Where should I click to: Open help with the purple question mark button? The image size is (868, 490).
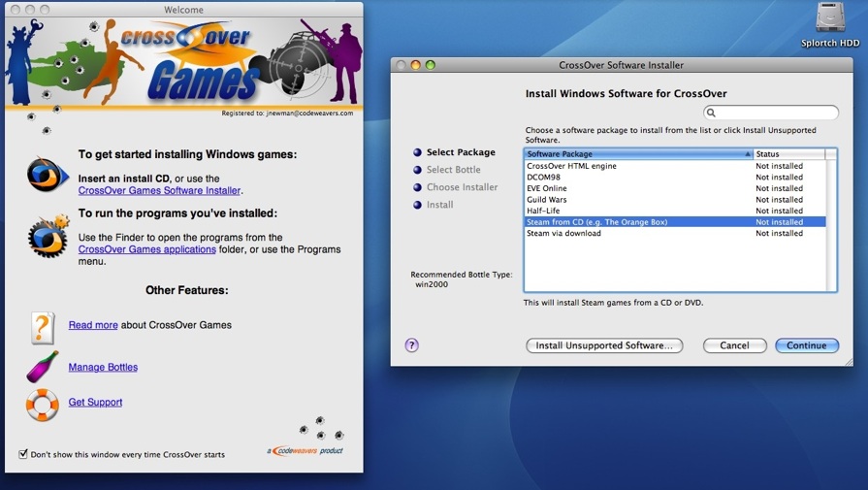coord(411,344)
